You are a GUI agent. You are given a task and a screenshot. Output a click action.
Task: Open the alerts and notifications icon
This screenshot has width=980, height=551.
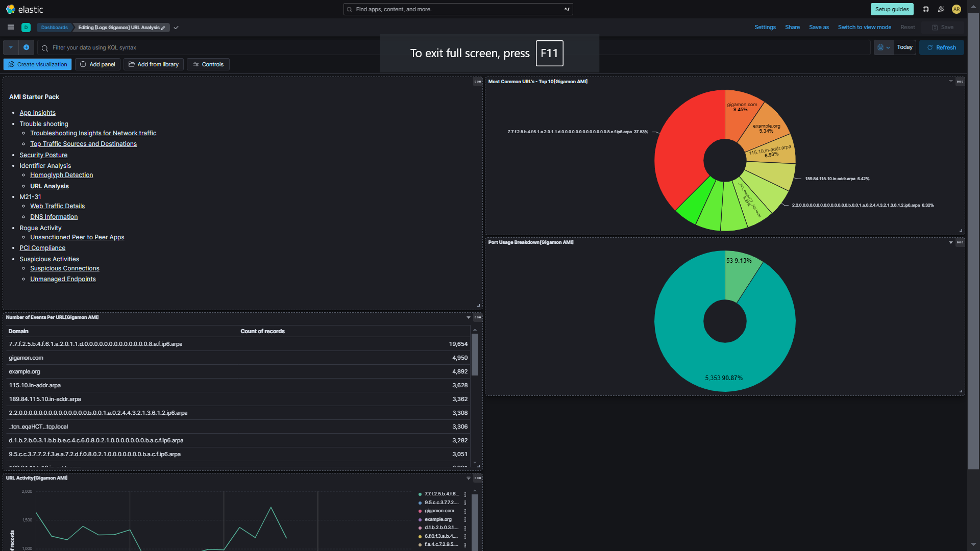pyautogui.click(x=941, y=9)
